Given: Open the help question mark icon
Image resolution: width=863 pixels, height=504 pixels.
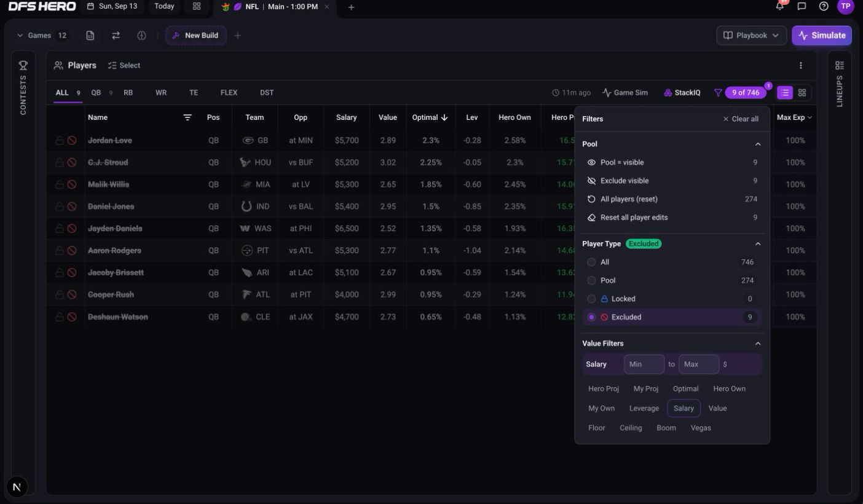Looking at the screenshot, I should (824, 6).
